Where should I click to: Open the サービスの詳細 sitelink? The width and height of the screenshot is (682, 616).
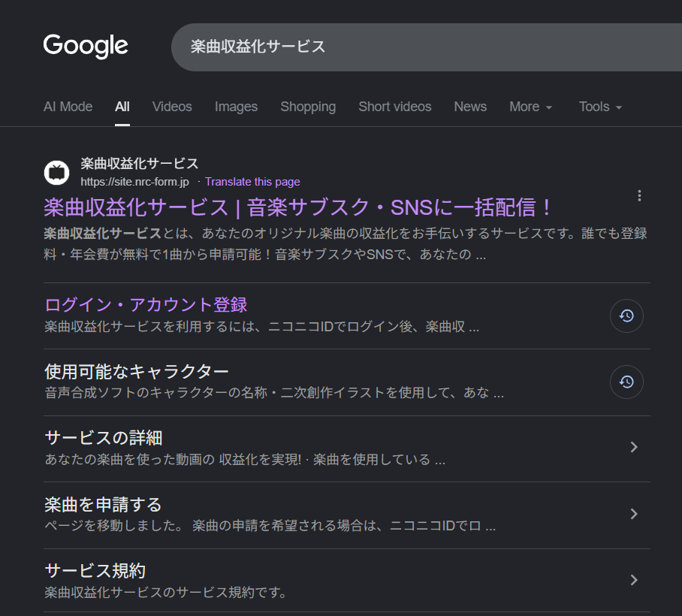pyautogui.click(x=104, y=438)
